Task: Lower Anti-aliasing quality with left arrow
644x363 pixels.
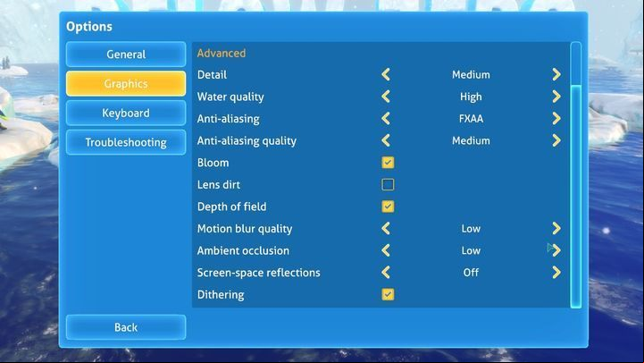Action: coord(386,140)
